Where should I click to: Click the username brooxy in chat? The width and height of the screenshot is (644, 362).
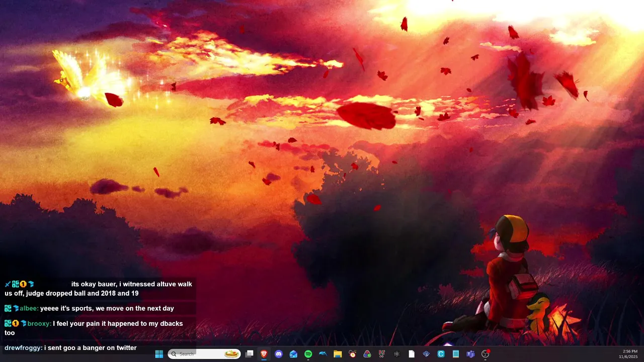coord(39,323)
